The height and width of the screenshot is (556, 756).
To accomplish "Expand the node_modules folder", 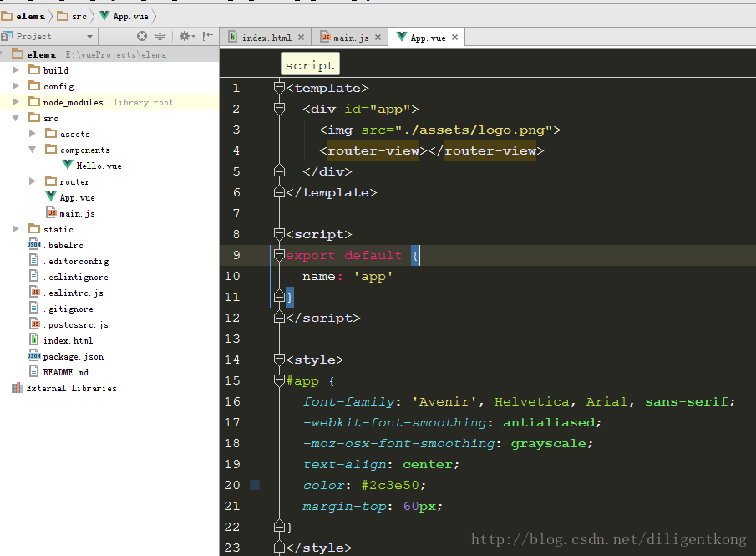I will click(16, 102).
